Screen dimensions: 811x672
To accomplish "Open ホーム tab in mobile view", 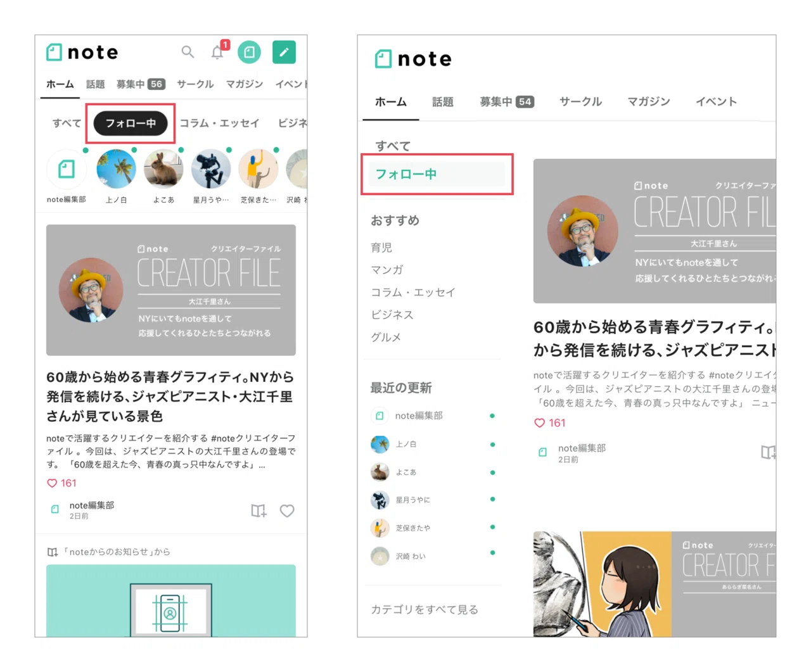I will click(x=60, y=84).
